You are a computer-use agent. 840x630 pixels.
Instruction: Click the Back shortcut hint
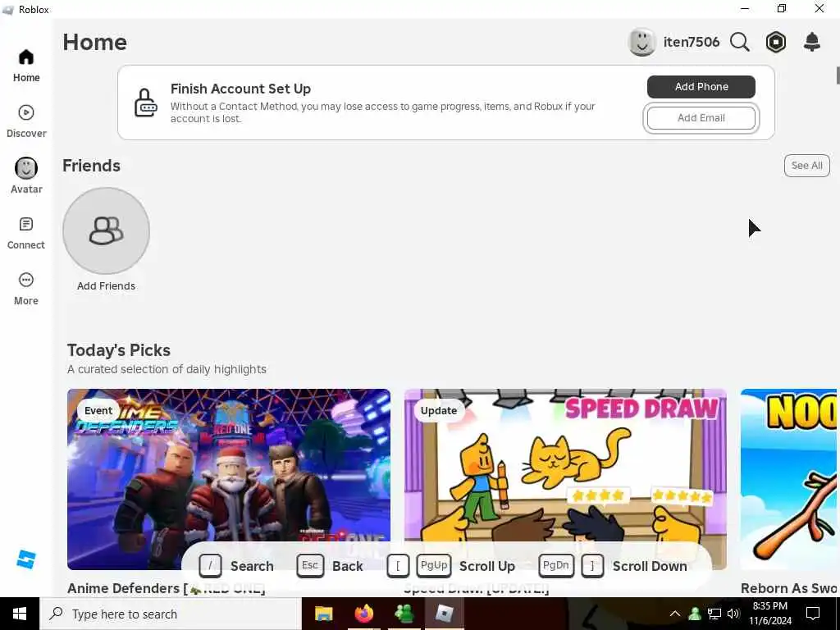point(330,566)
